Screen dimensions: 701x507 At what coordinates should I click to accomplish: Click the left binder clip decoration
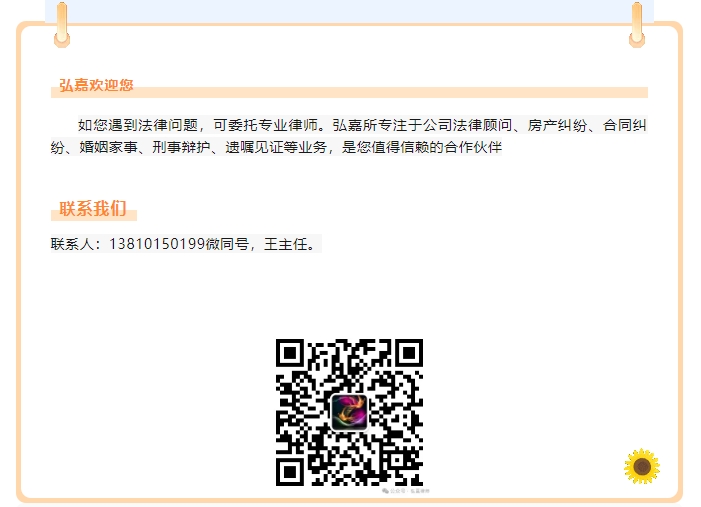click(62, 25)
